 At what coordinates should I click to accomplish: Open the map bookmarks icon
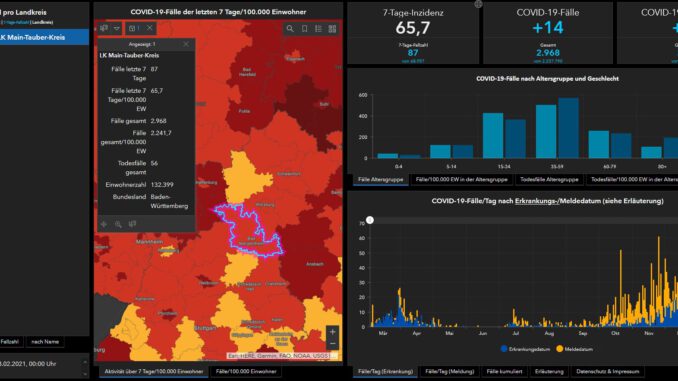coord(304,29)
